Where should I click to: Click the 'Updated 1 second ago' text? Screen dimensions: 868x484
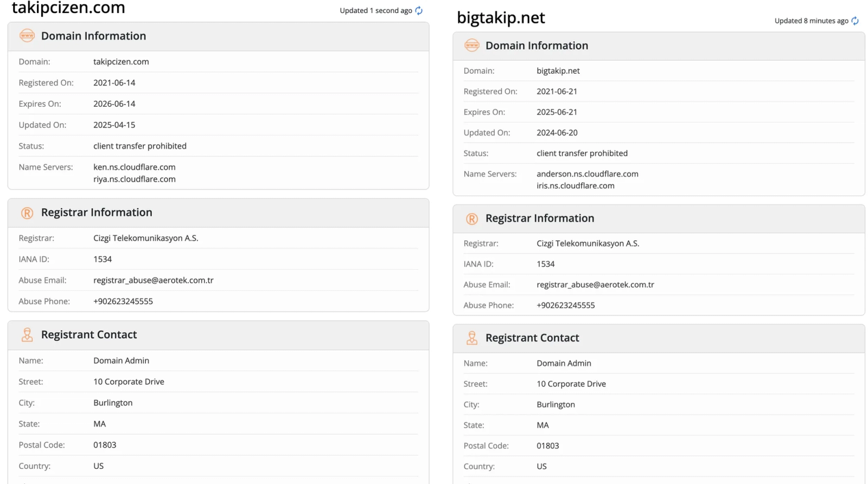[375, 10]
